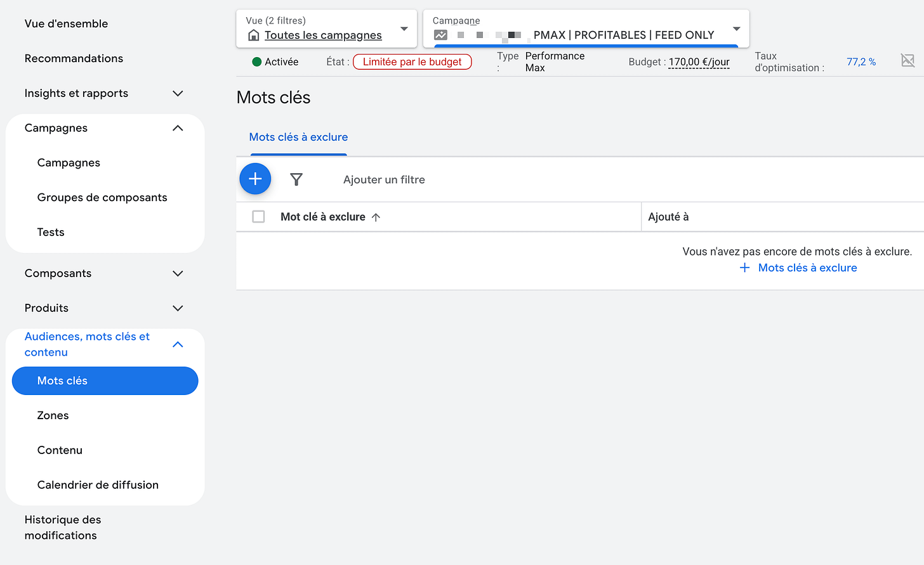Click Toutes les campagnes link

323,36
